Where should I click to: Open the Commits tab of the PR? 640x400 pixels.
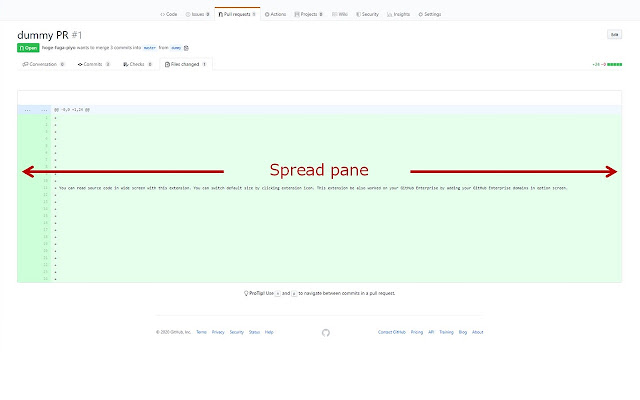(94, 64)
